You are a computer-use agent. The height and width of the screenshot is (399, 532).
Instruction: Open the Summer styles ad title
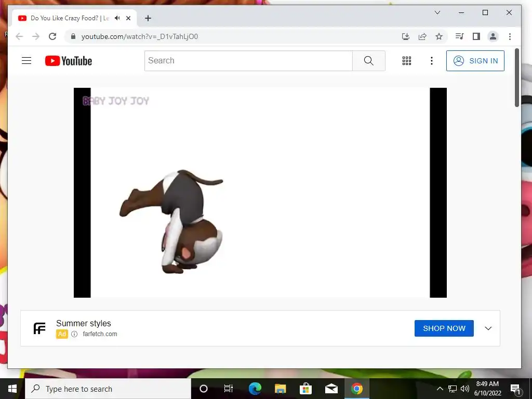[x=84, y=323]
